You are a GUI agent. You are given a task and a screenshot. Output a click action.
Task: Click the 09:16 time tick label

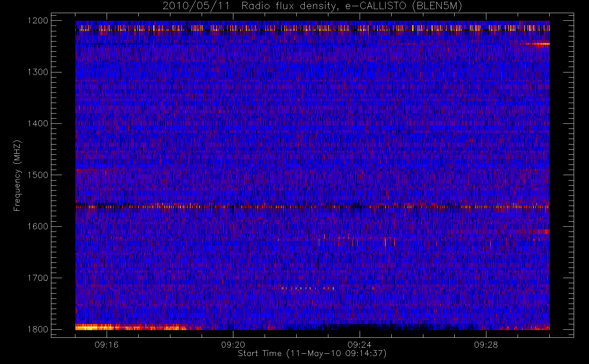click(107, 345)
